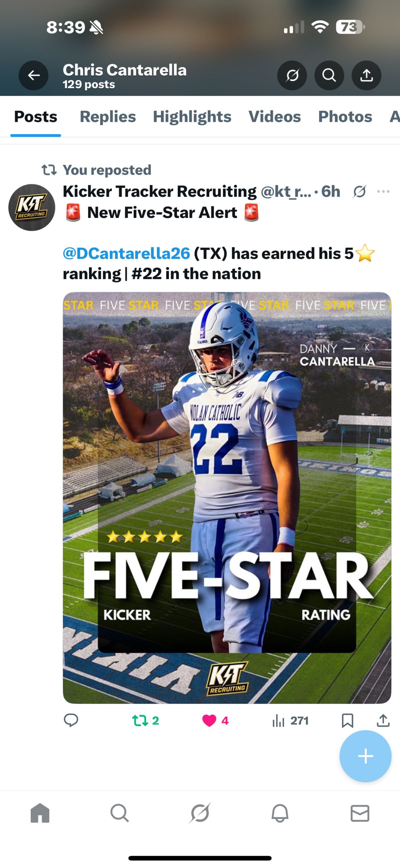This screenshot has width=400, height=868.
Task: Open Notifications from bottom navigation bell
Action: [280, 813]
